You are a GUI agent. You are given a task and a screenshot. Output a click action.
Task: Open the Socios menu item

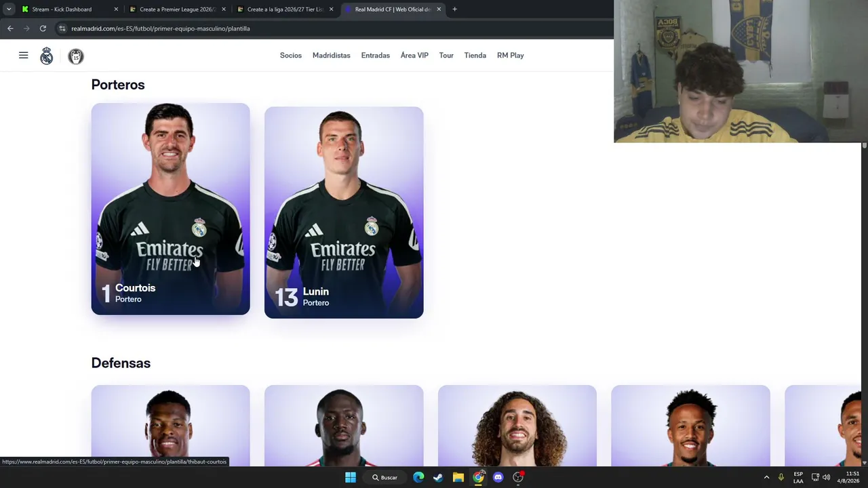[x=291, y=56]
